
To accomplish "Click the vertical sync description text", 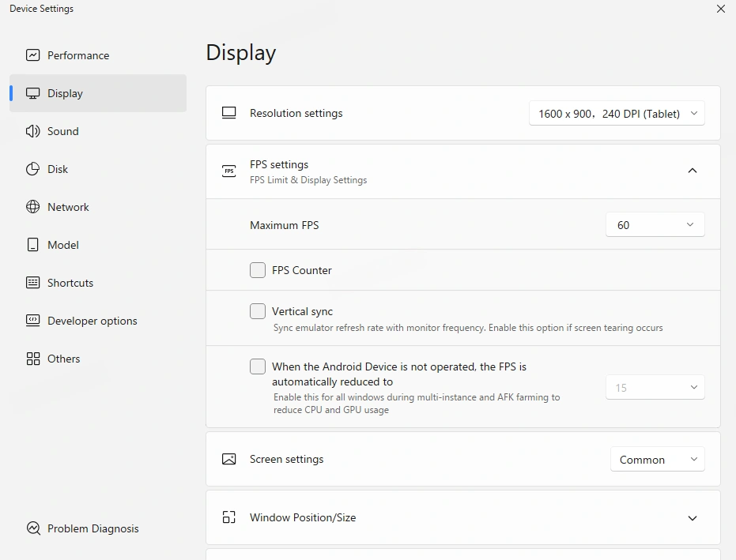I will pyautogui.click(x=468, y=327).
